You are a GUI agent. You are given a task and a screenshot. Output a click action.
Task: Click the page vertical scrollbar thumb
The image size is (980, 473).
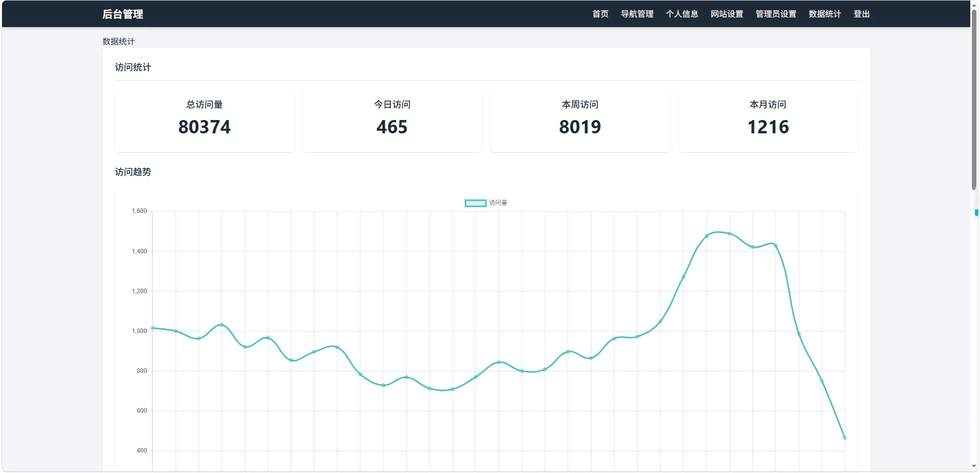pos(974,100)
